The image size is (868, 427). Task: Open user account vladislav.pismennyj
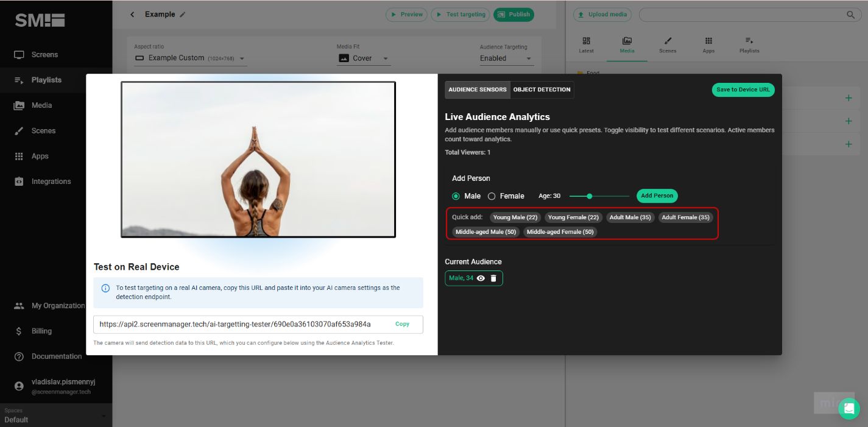(x=56, y=386)
